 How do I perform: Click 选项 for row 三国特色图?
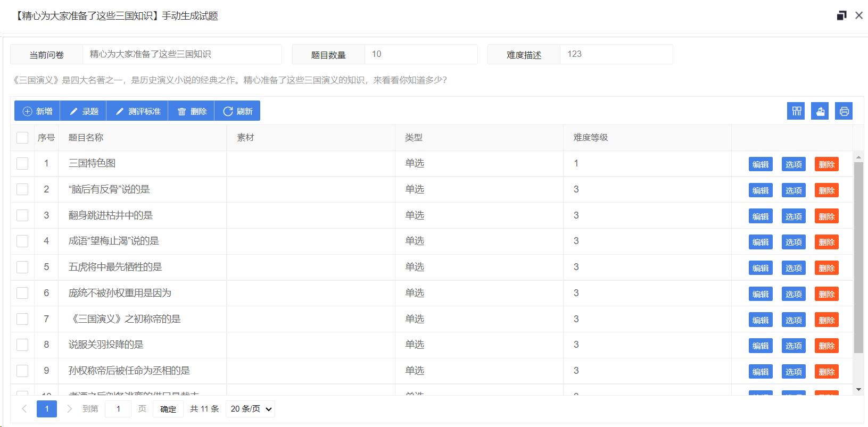pos(793,164)
